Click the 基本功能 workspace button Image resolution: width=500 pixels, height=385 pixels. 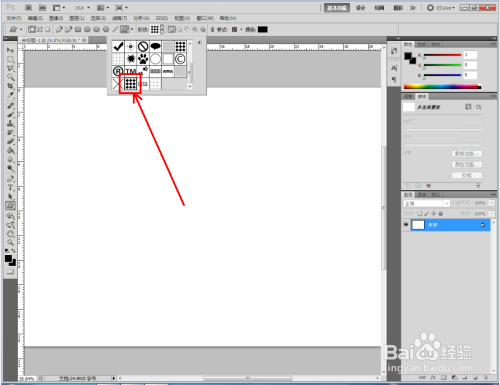pos(337,8)
